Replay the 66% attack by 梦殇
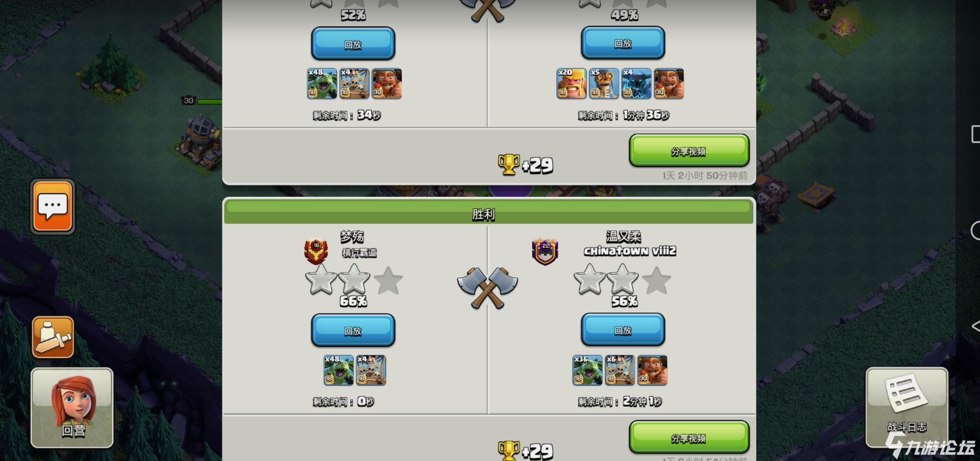The height and width of the screenshot is (461, 980). coord(353,330)
